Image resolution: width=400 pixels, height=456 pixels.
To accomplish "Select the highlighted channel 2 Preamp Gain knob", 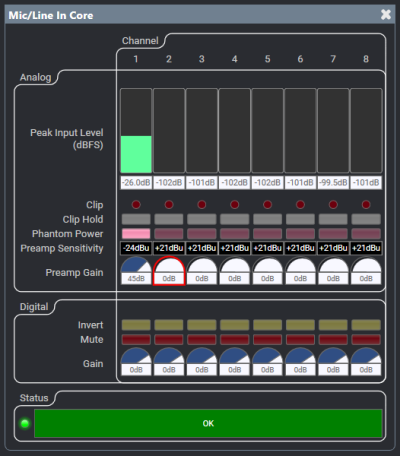I will tap(169, 270).
